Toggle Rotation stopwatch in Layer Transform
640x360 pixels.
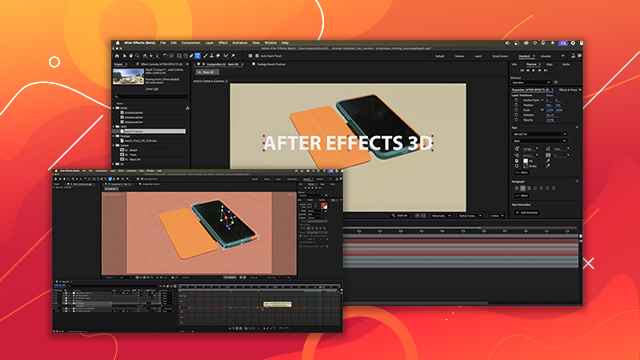point(516,115)
